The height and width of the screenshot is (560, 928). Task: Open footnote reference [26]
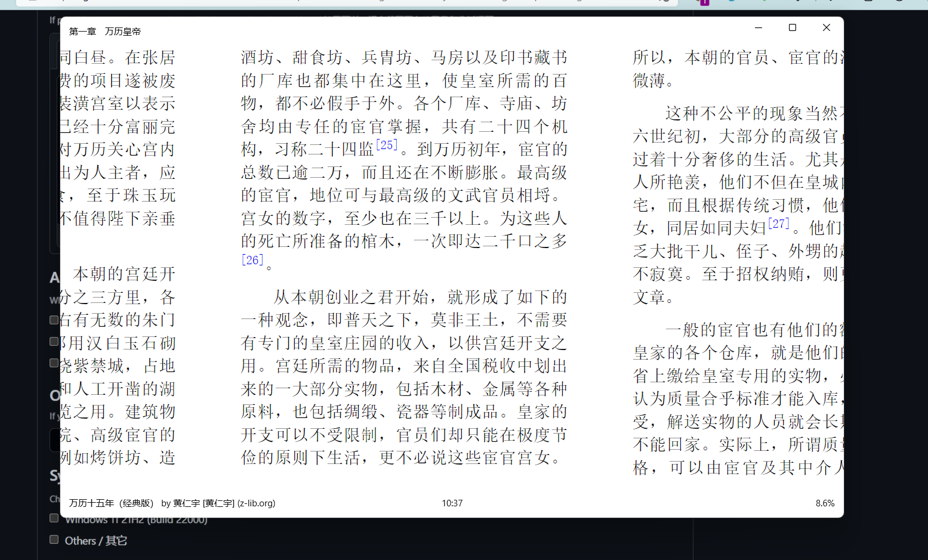coord(252,259)
